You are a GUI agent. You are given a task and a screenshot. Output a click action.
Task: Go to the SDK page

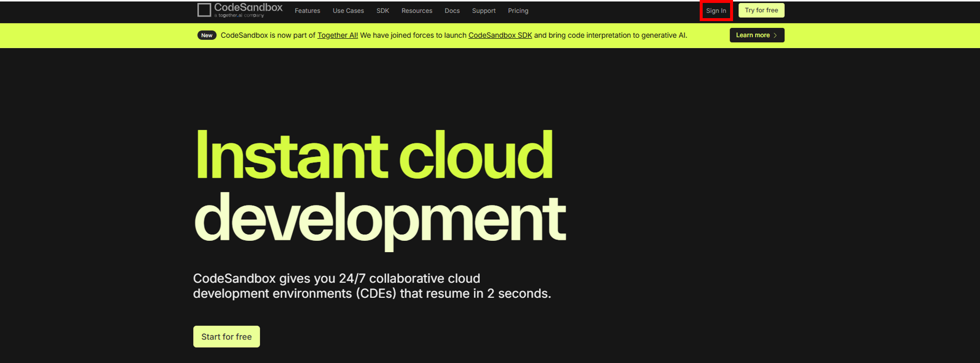pos(383,11)
